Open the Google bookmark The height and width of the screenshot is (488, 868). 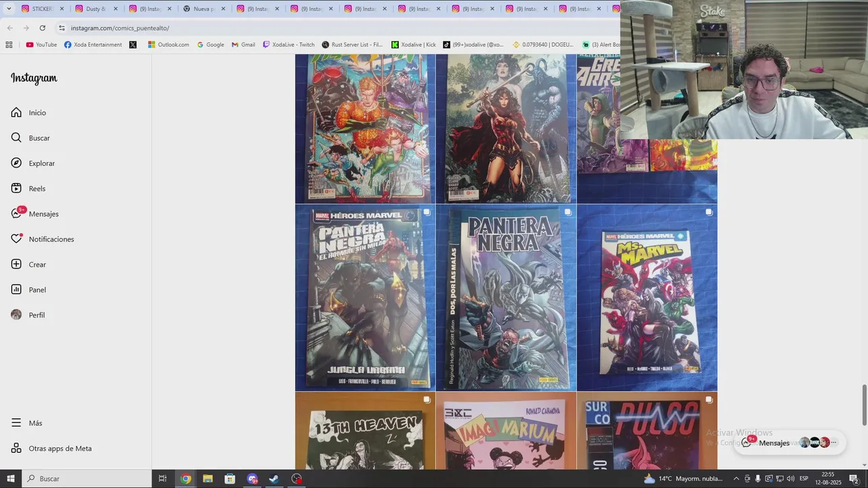[210, 45]
